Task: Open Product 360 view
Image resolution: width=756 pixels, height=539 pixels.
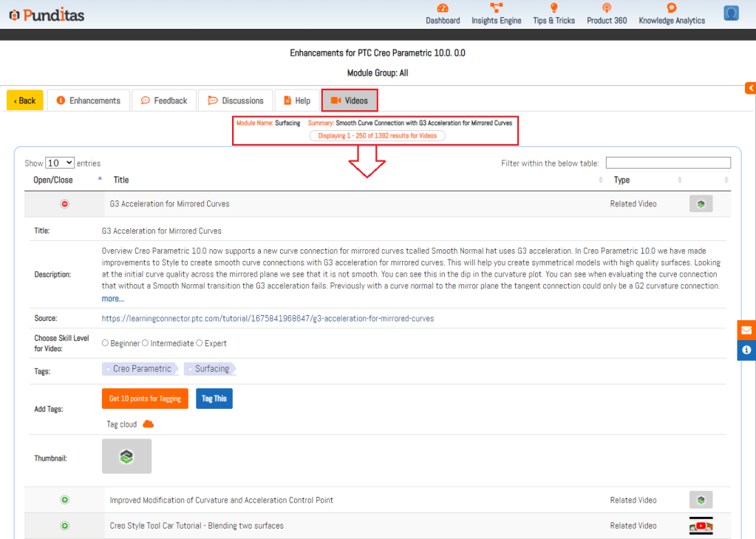Action: tap(606, 13)
